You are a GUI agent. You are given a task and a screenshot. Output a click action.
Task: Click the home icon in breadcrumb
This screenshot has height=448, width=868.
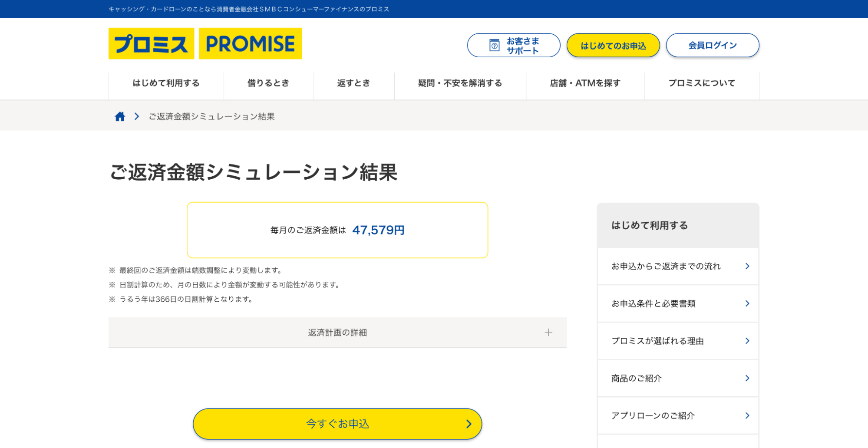pyautogui.click(x=120, y=116)
